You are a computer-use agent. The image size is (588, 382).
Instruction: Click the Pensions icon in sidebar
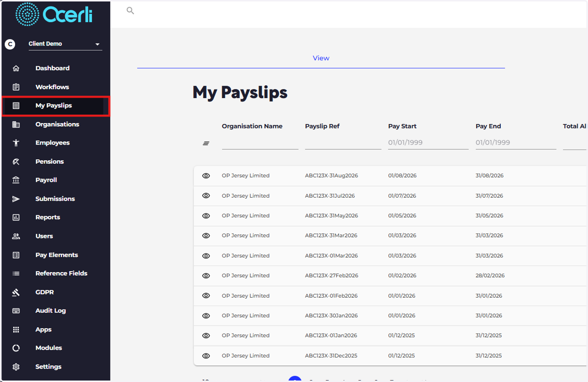16,161
